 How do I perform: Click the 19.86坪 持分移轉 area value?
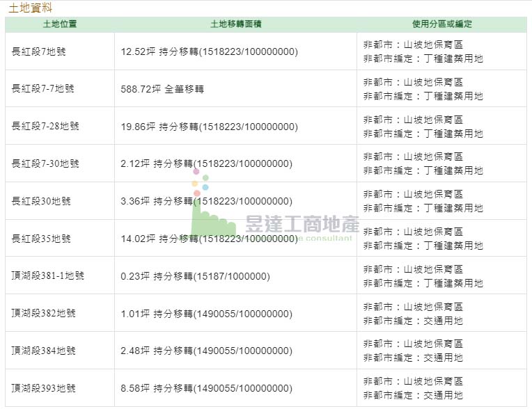tap(210, 127)
